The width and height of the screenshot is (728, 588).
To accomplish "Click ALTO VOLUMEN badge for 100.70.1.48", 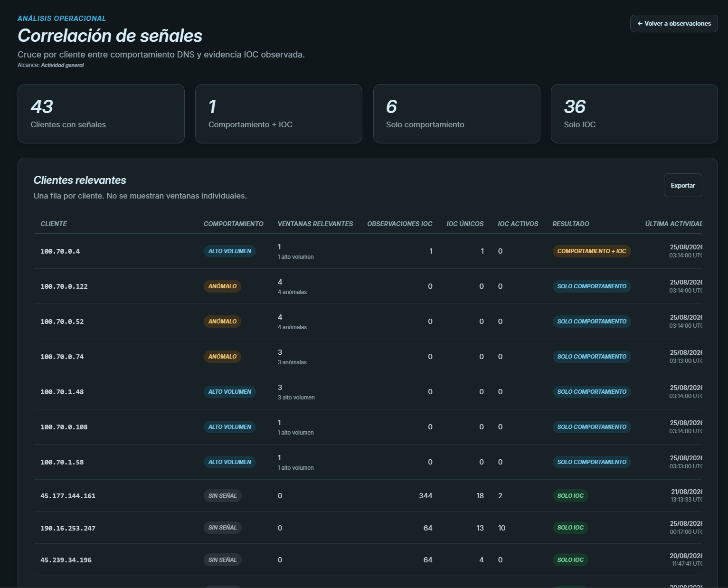I will coord(230,392).
